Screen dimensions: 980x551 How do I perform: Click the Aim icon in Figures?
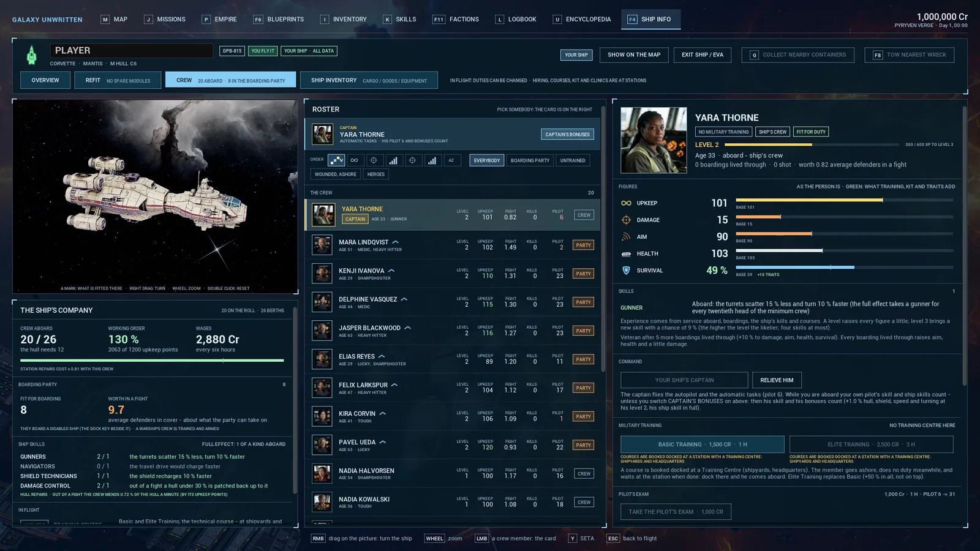click(x=626, y=237)
